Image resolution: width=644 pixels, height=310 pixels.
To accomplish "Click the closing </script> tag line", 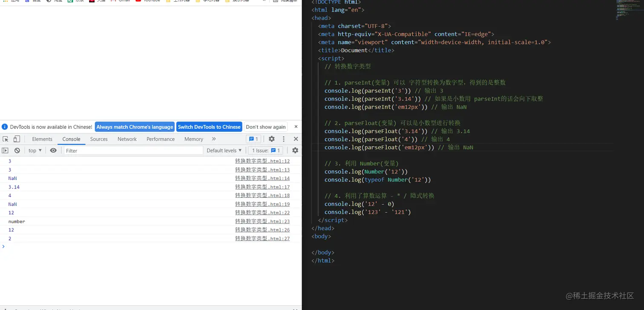I will point(333,220).
